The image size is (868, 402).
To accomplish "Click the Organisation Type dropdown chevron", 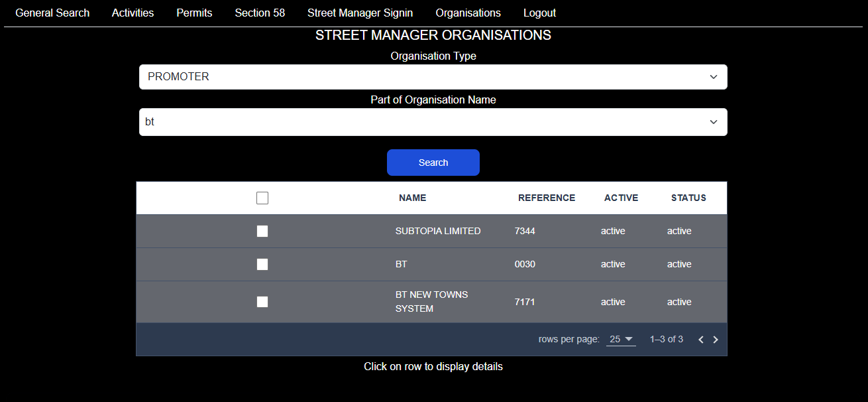I will pos(714,76).
